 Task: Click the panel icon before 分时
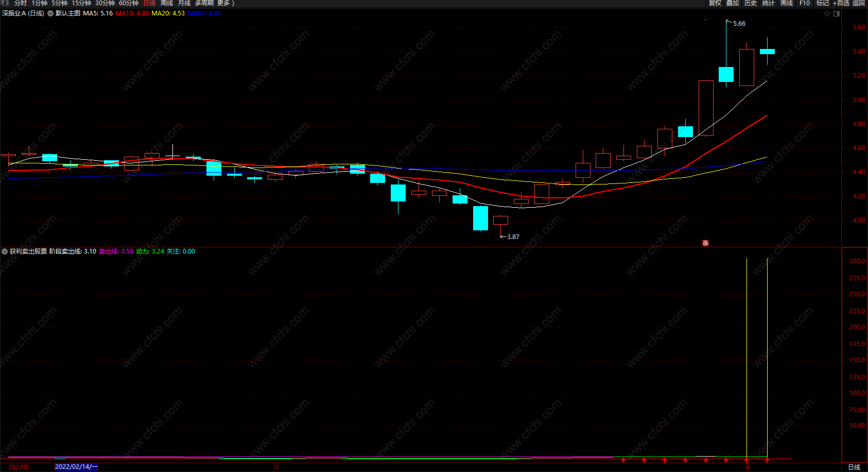(x=6, y=3)
